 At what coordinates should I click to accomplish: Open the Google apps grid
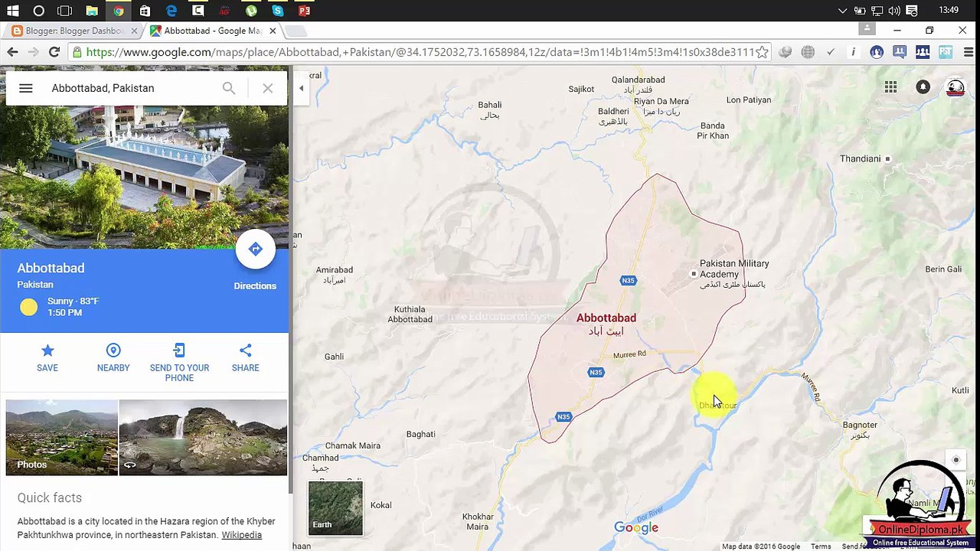[890, 87]
